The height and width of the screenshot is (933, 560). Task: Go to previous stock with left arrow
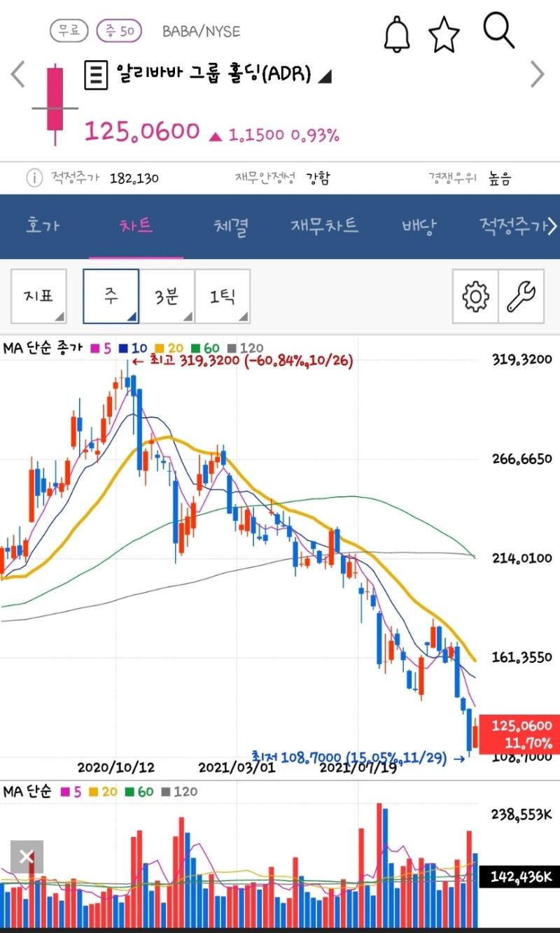point(17,74)
